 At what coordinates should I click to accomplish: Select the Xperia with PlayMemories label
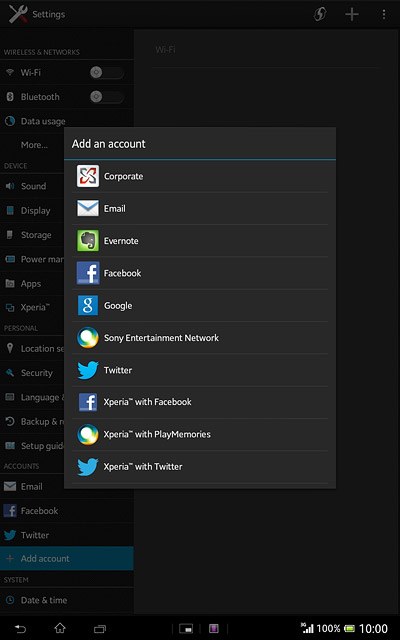coord(157,434)
